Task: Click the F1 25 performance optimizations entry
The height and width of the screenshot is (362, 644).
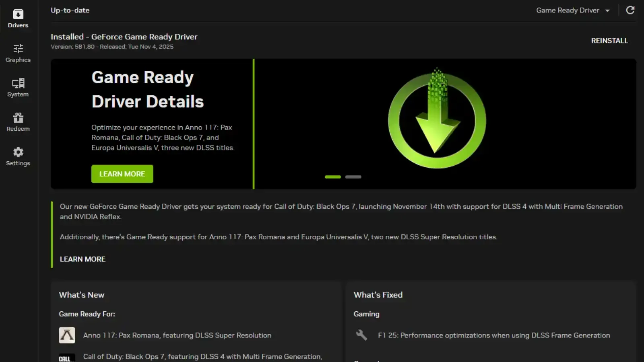Action: click(x=493, y=335)
